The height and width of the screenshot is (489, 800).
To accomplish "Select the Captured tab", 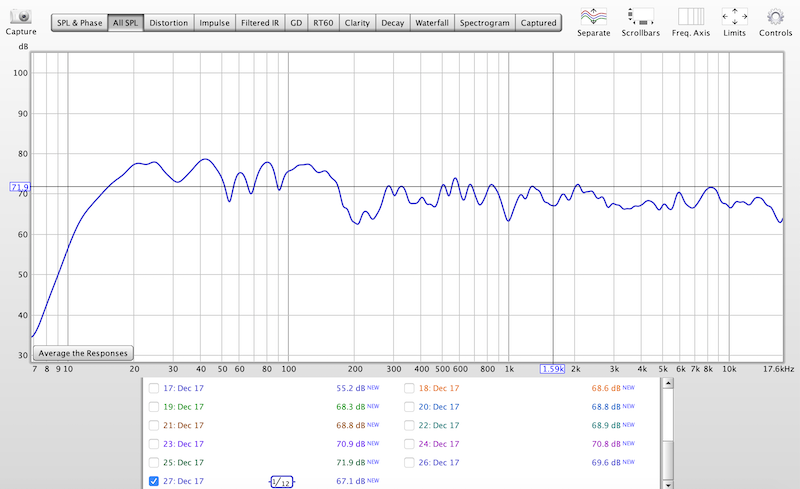I will pos(538,23).
